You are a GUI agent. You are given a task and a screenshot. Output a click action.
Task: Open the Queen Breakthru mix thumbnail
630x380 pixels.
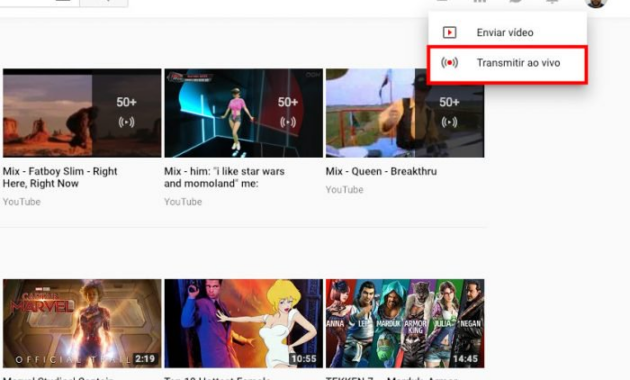(x=405, y=113)
